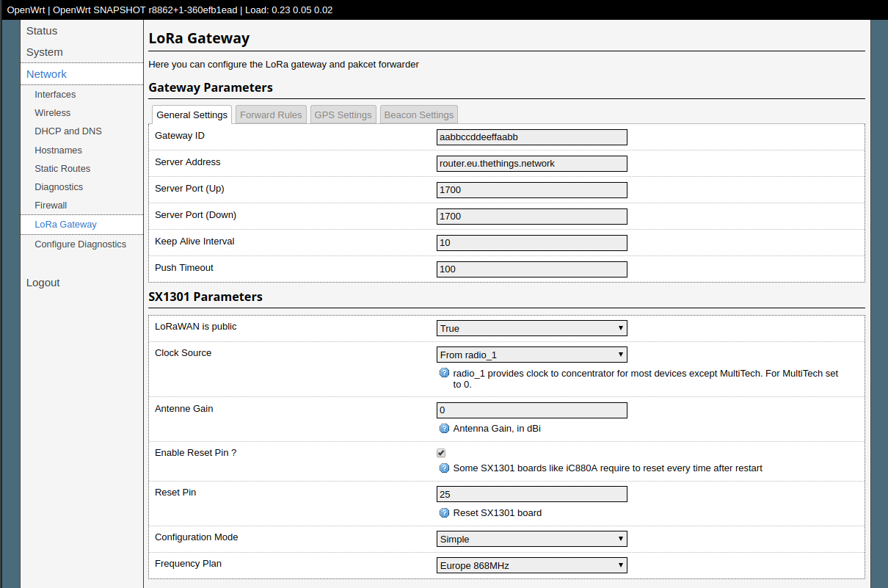Open the Configuration Mode dropdown
Viewport: 888px width, 588px height.
click(x=531, y=539)
